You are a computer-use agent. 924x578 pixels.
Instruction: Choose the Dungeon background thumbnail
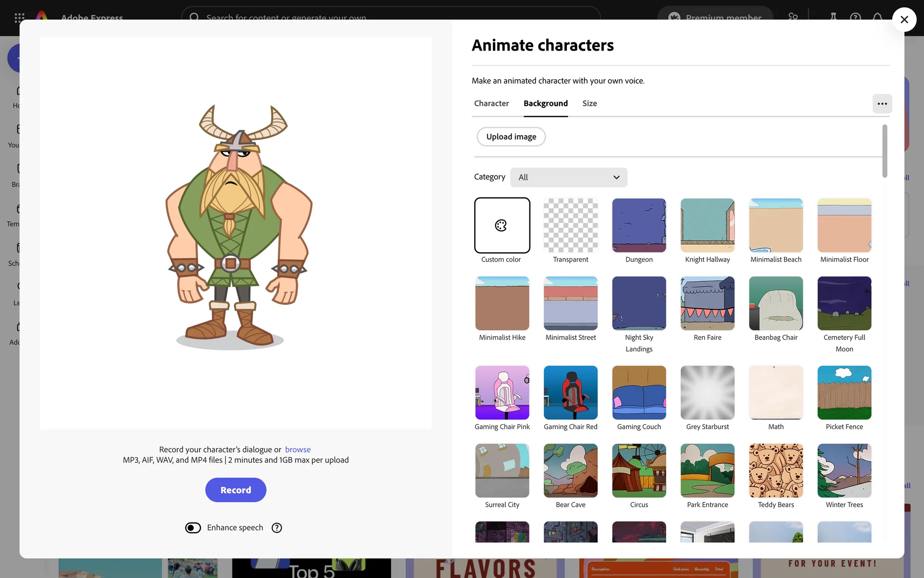pos(639,225)
